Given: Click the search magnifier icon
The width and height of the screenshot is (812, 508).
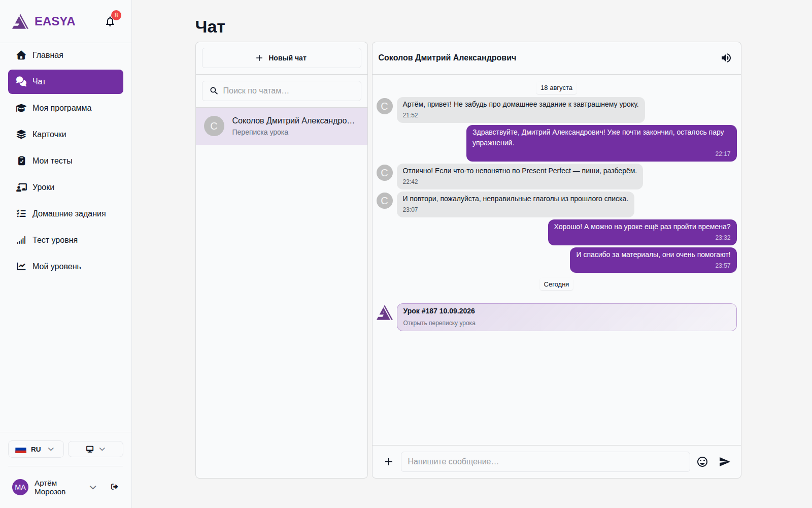Looking at the screenshot, I should (x=214, y=91).
